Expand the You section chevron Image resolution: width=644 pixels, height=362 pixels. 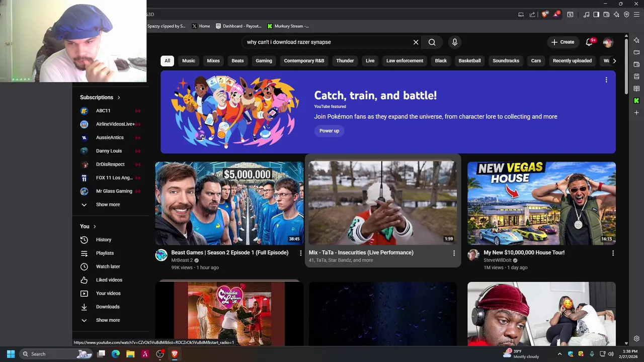[x=94, y=227]
